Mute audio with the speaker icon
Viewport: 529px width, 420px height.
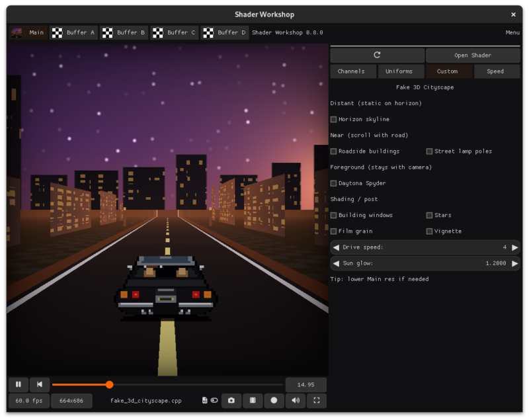click(x=296, y=400)
